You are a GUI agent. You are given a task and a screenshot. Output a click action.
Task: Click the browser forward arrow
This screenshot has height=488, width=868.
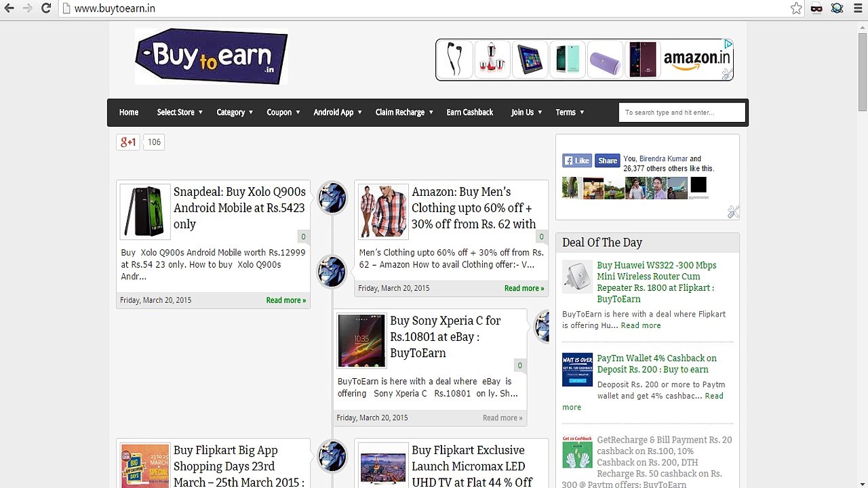click(x=27, y=8)
